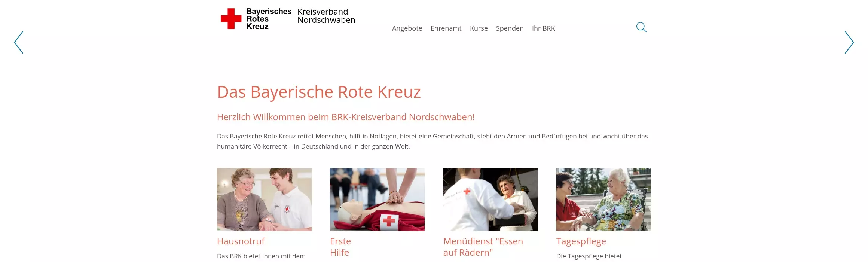Open the Ehrenamt menu

pos(446,28)
